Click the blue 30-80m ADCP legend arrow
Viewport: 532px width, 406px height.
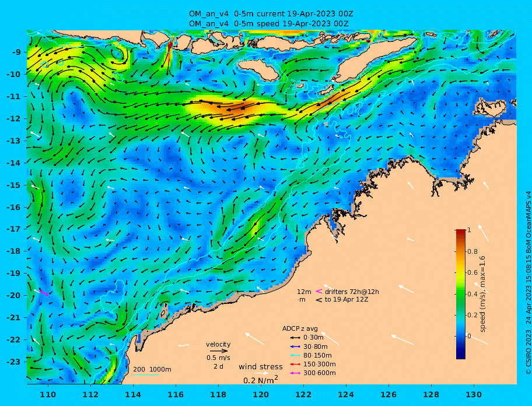point(296,346)
